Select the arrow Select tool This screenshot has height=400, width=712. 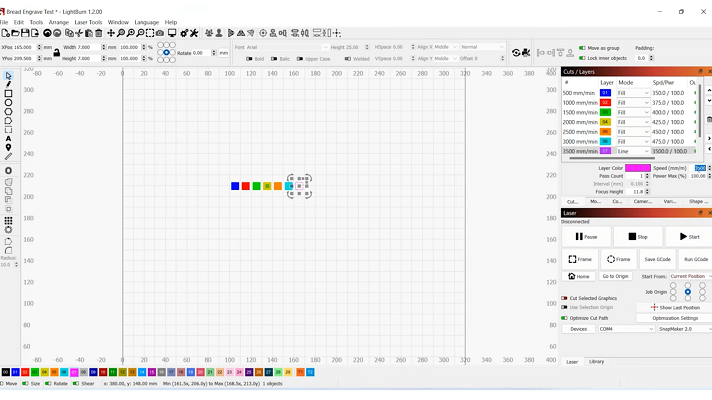coord(8,75)
